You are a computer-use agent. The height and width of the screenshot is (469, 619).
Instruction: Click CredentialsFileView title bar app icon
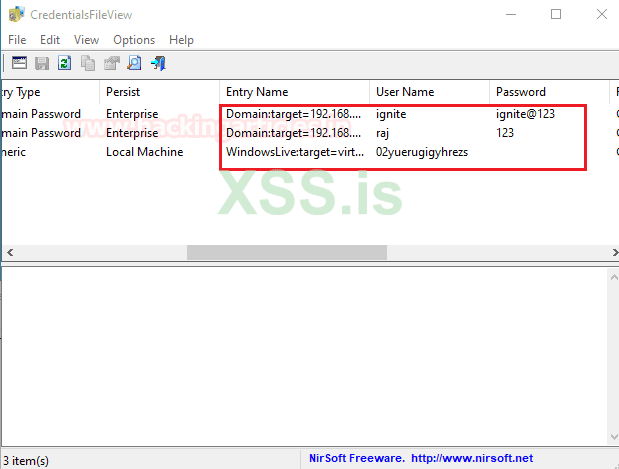tap(16, 15)
